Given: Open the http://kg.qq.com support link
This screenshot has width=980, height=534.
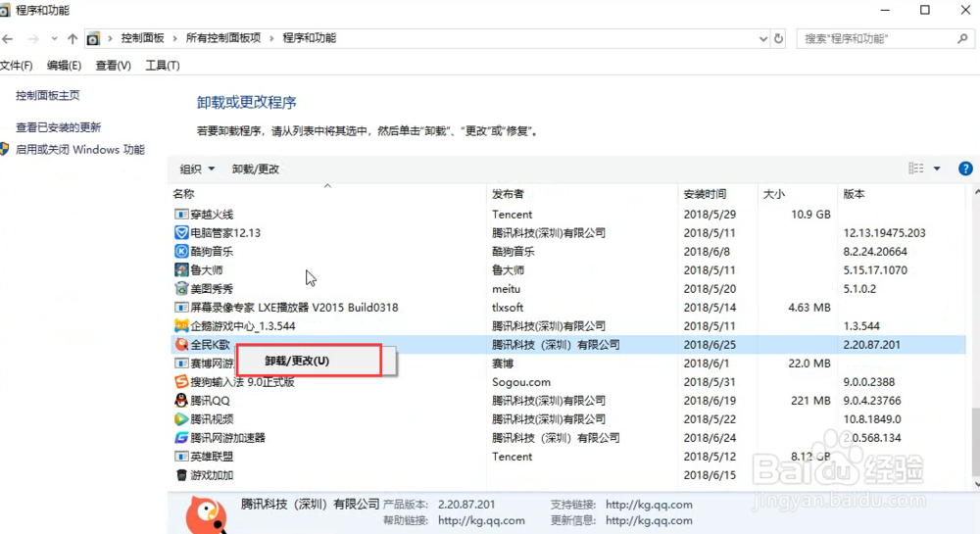Looking at the screenshot, I should pos(649,504).
